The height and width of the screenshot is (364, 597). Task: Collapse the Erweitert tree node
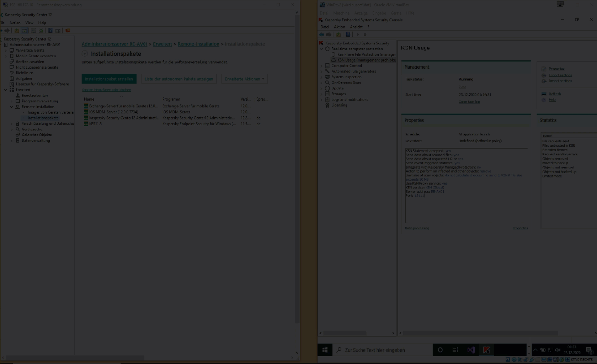6,90
